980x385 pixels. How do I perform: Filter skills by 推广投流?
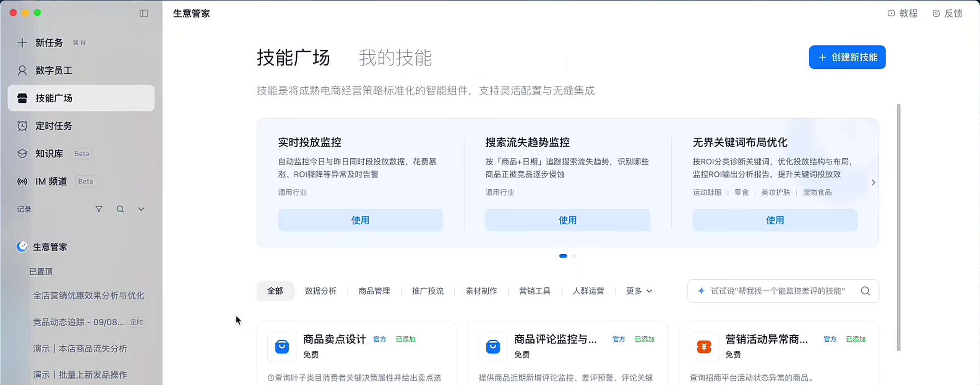point(428,291)
